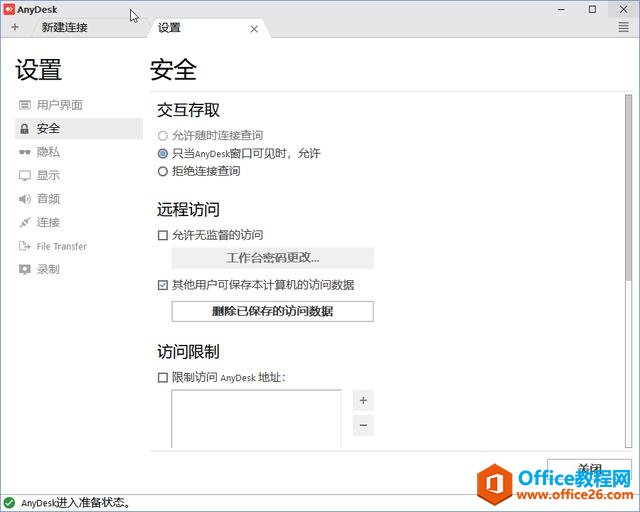
Task: Click the monitor icon for 显示
Action: click(x=25, y=175)
